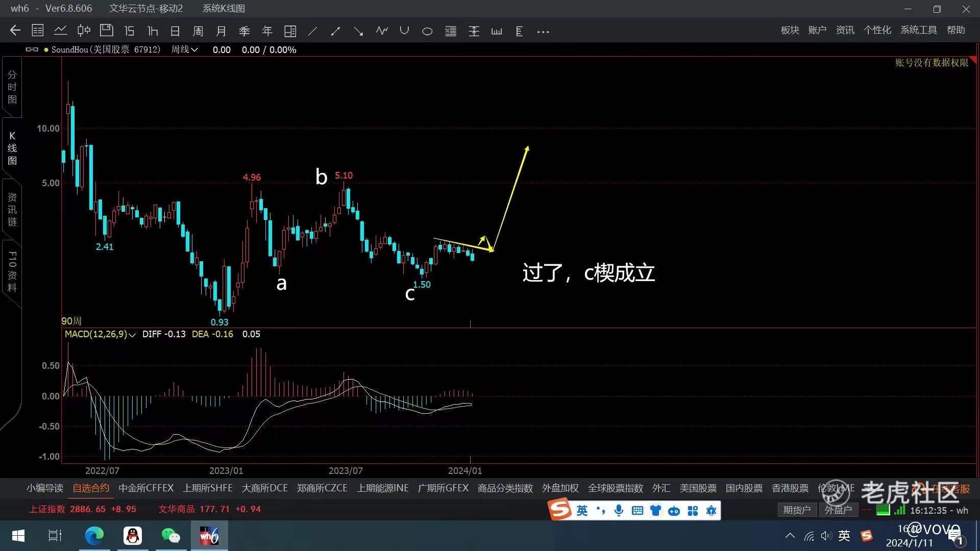Open the candlestick chart icon

pos(84,31)
